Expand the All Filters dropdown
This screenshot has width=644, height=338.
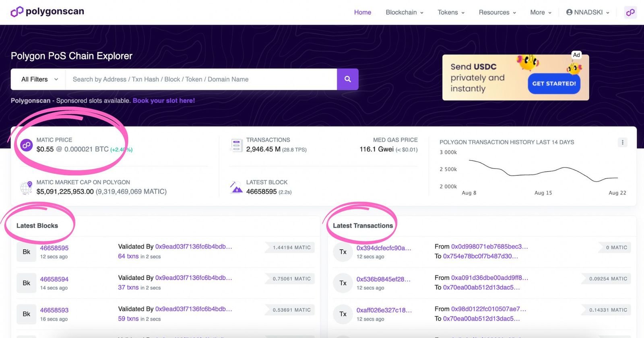pyautogui.click(x=39, y=79)
